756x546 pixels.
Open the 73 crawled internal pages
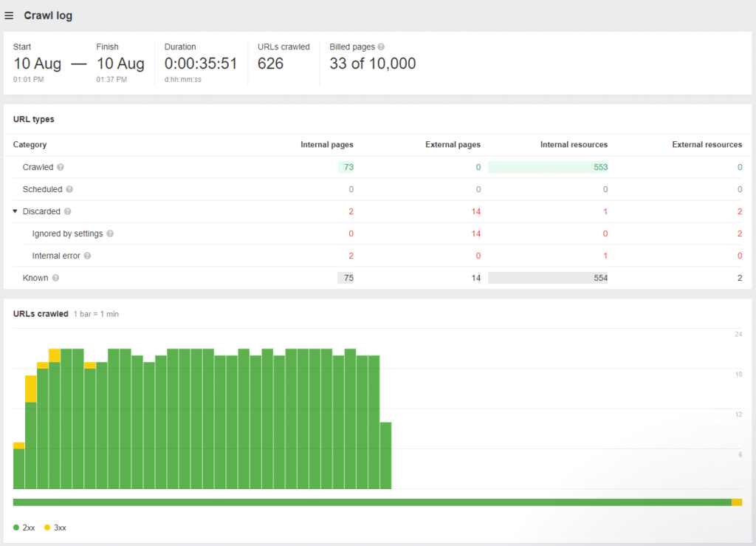click(348, 167)
